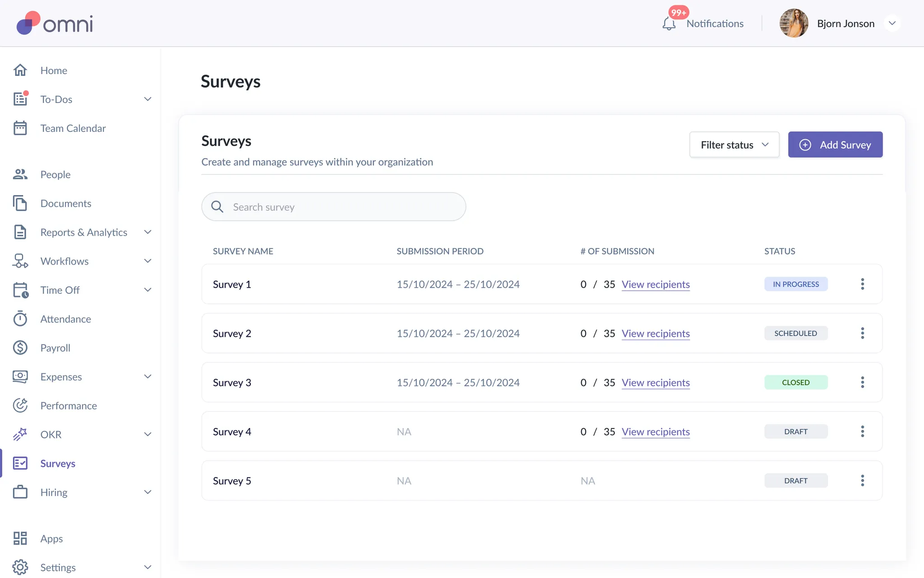Image resolution: width=924 pixels, height=578 pixels.
Task: Expand the Time Off submenu
Action: [148, 290]
